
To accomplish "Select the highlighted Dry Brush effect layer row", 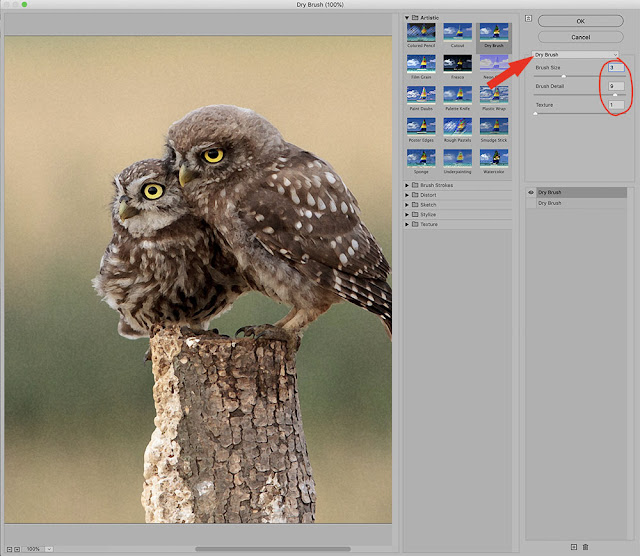I will [x=577, y=192].
